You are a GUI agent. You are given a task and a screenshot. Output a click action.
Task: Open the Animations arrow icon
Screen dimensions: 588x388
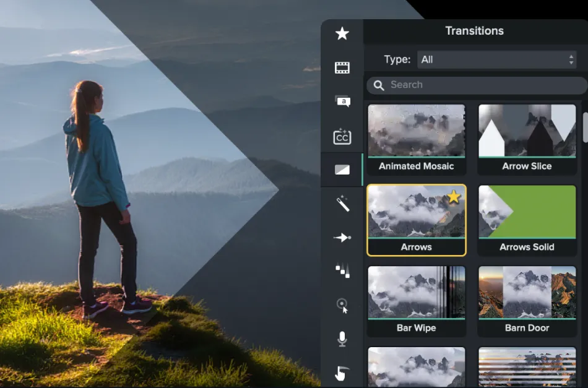(x=342, y=238)
